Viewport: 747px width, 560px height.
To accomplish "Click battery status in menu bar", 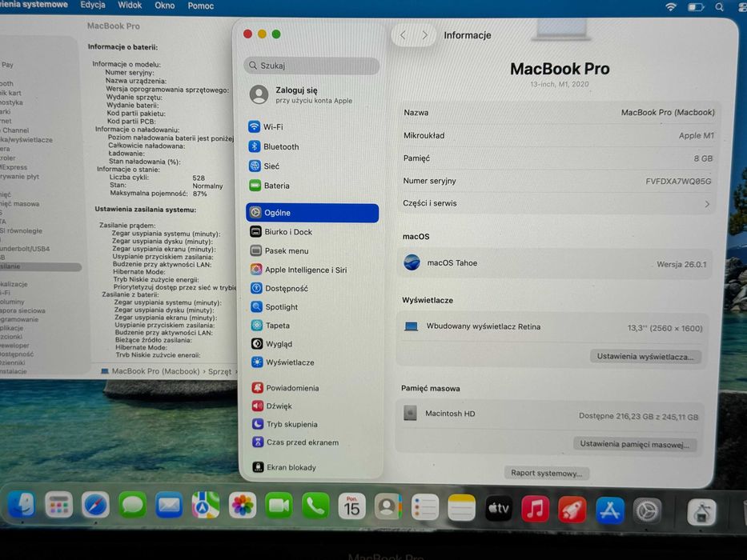I will click(x=696, y=6).
